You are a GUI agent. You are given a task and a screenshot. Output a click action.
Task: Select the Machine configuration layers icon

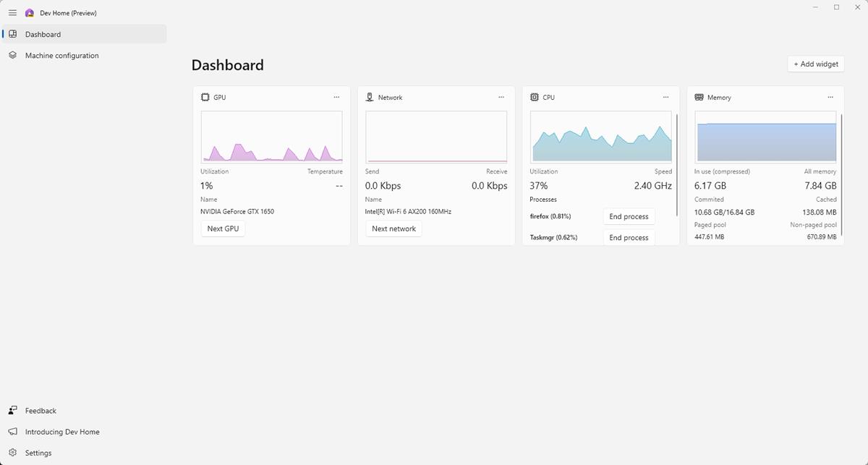[12, 55]
